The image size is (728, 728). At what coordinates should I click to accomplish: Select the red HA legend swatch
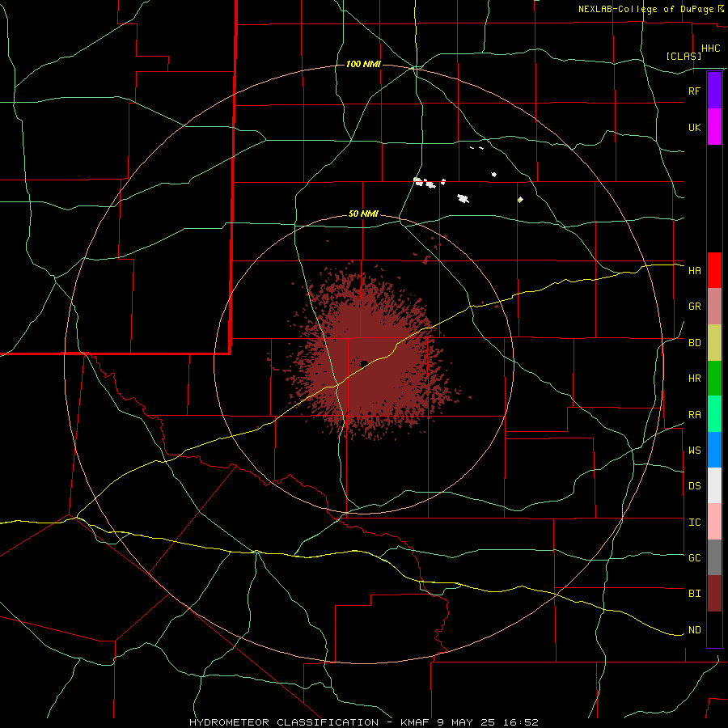714,270
